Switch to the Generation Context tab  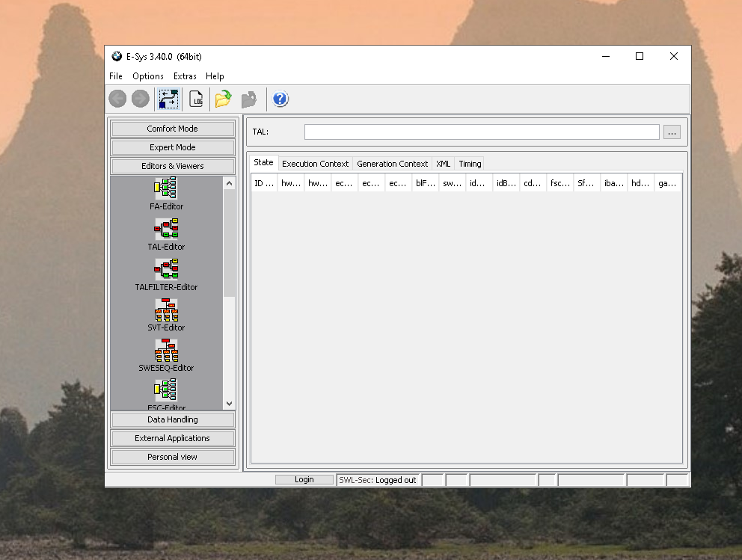[392, 164]
